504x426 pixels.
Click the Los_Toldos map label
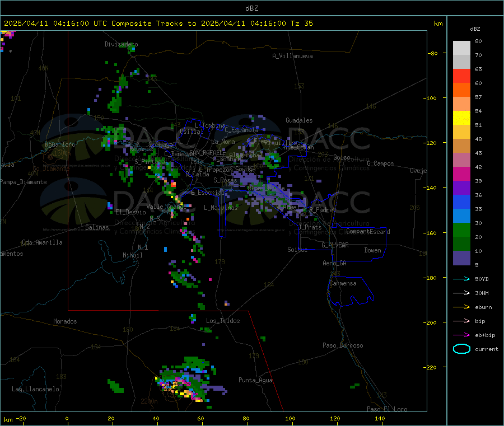click(x=223, y=321)
